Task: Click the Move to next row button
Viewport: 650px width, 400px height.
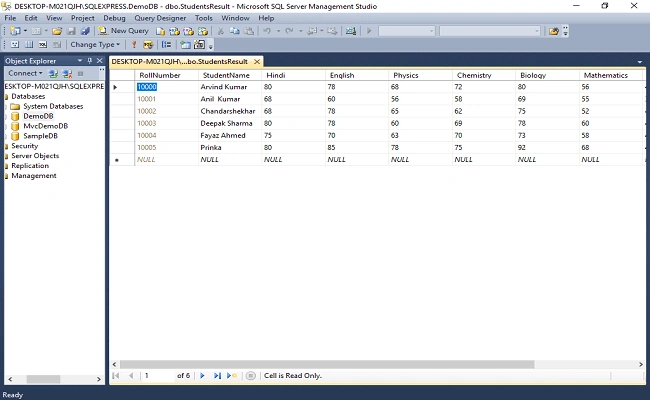Action: click(202, 376)
